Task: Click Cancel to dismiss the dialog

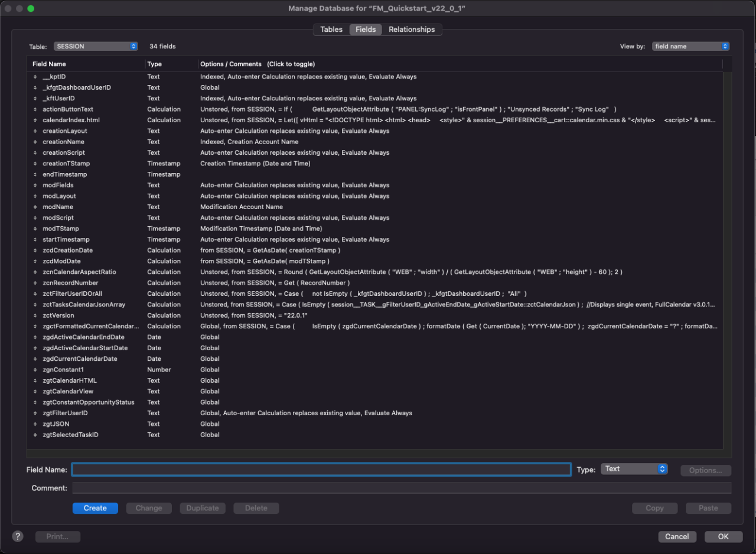Action: click(677, 537)
